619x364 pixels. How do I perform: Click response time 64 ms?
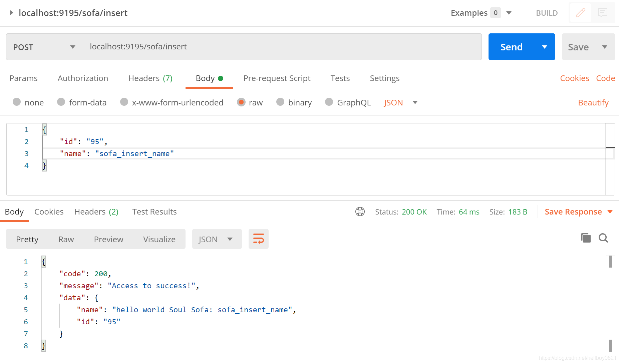pos(469,212)
